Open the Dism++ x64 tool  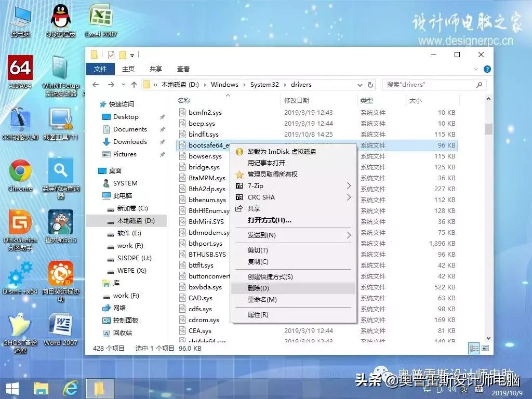pos(19,274)
